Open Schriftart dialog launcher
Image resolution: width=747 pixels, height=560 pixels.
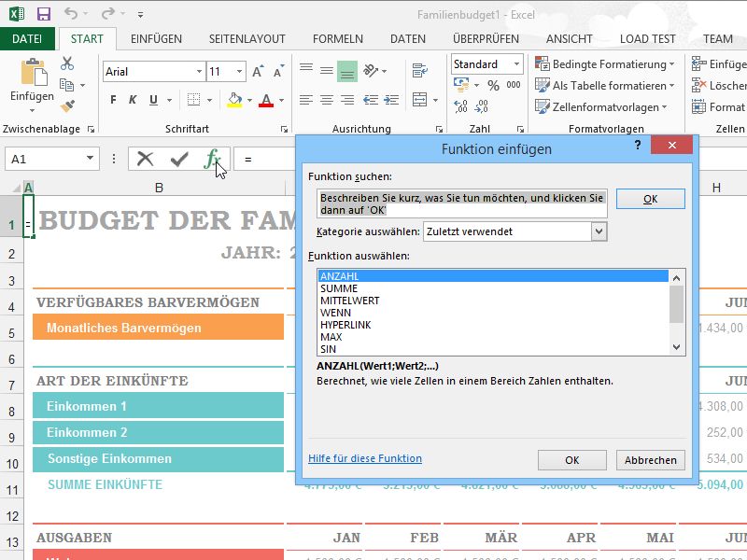[284, 129]
